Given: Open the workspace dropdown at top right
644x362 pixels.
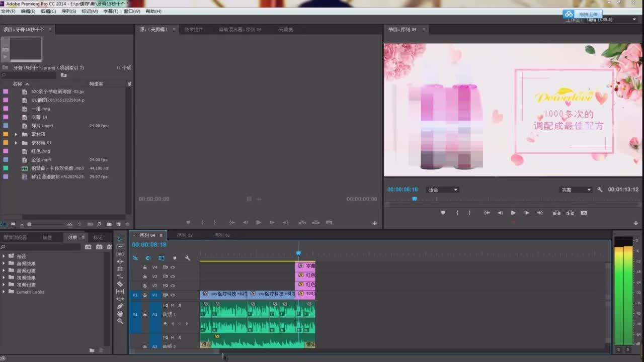Looking at the screenshot, I should tap(612, 20).
